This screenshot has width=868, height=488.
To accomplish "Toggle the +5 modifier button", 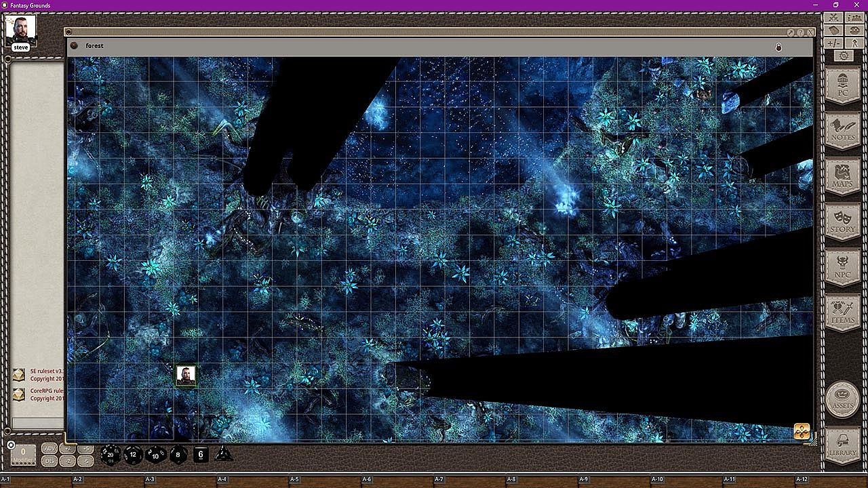I will coord(85,449).
